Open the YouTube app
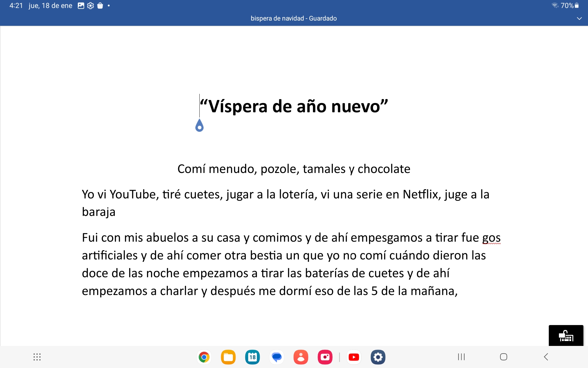588x368 pixels. (354, 357)
